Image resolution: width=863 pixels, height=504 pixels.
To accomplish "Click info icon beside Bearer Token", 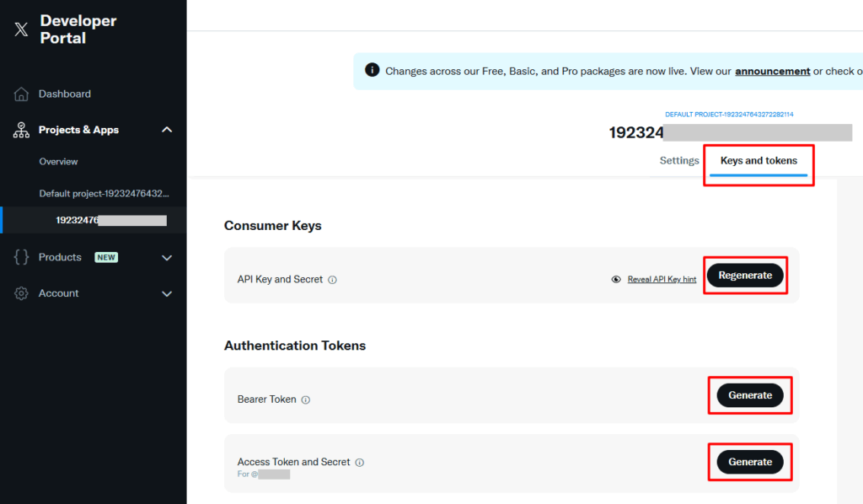I will point(305,400).
